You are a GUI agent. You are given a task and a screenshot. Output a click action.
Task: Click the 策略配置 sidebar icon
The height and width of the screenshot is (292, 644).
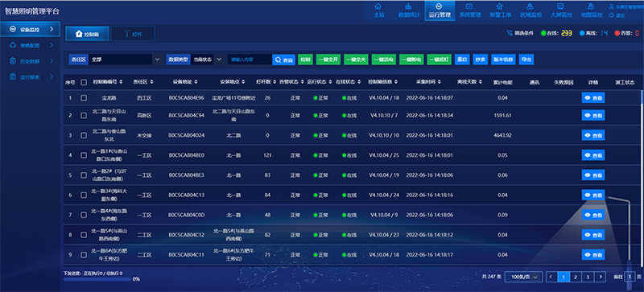13,45
